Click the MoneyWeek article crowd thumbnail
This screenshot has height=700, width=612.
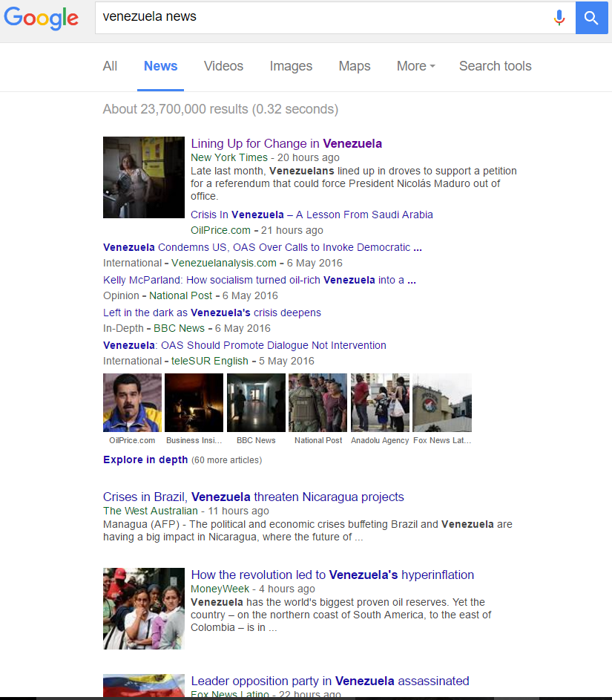point(144,609)
